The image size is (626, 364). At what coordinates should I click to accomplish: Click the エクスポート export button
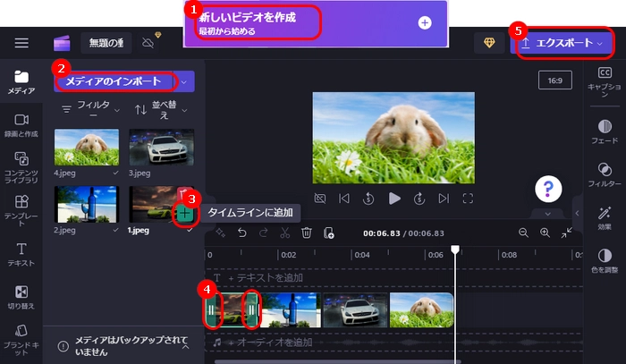[563, 43]
